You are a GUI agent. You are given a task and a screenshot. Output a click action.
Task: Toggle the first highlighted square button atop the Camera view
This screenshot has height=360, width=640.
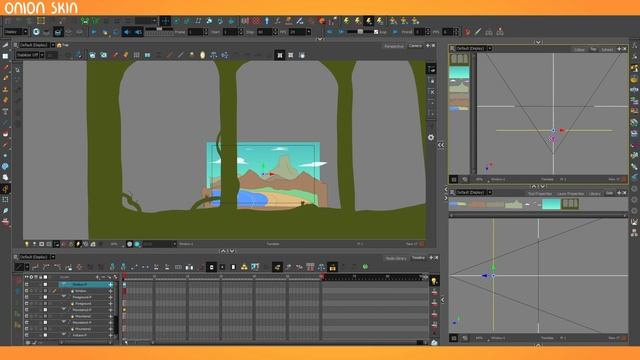pos(280,55)
